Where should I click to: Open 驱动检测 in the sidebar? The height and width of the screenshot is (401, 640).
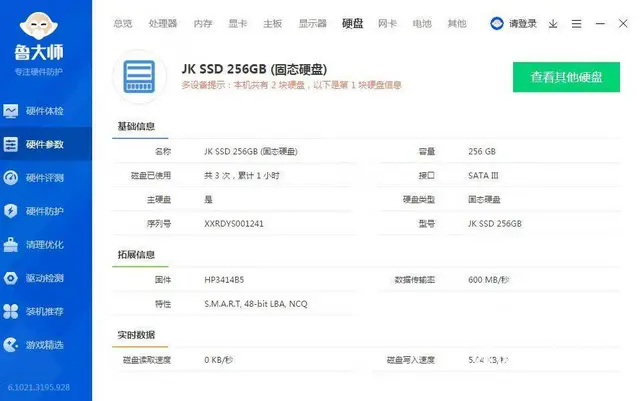[46, 278]
